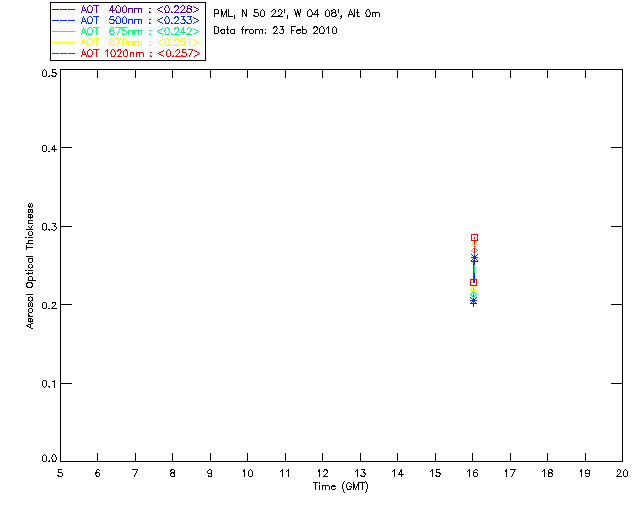The image size is (640, 512).
Task: Select the AOT 500nm legend entry
Action: pyautogui.click(x=126, y=20)
